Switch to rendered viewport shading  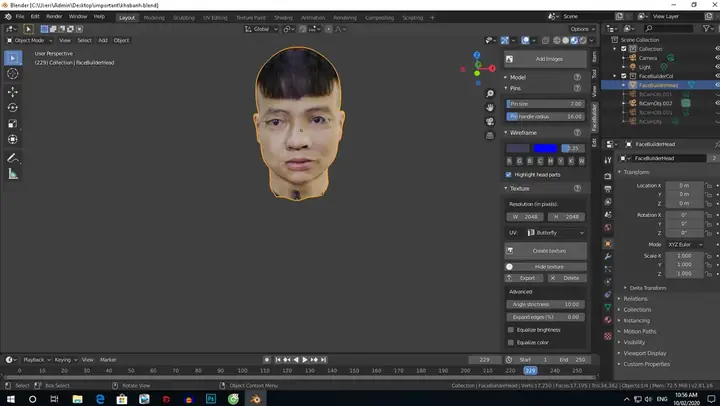tap(583, 40)
